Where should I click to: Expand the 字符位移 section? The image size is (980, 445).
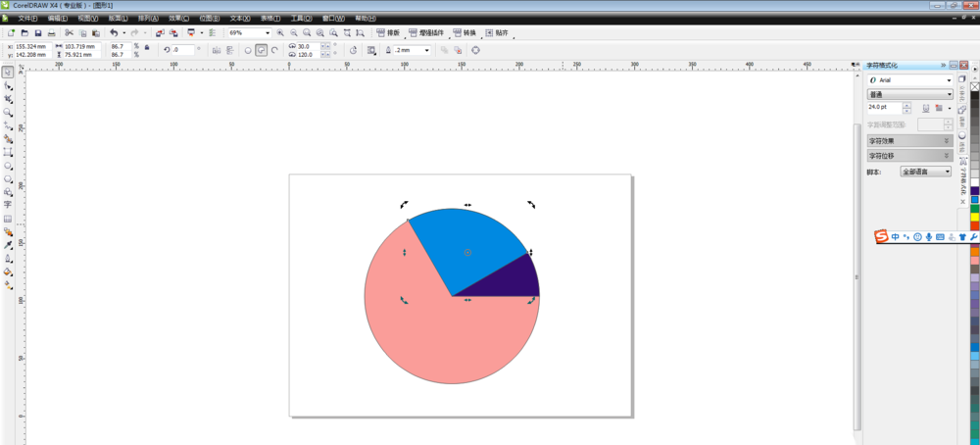[x=910, y=155]
